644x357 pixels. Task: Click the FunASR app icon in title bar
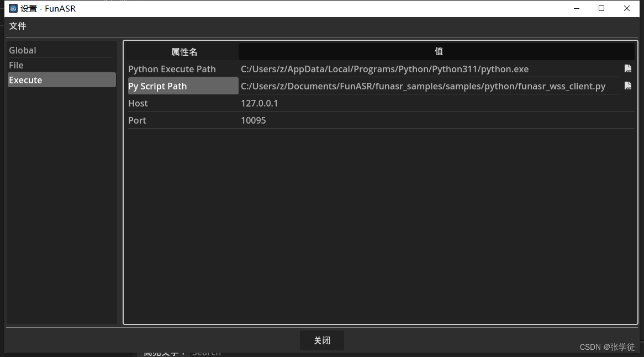[13, 8]
